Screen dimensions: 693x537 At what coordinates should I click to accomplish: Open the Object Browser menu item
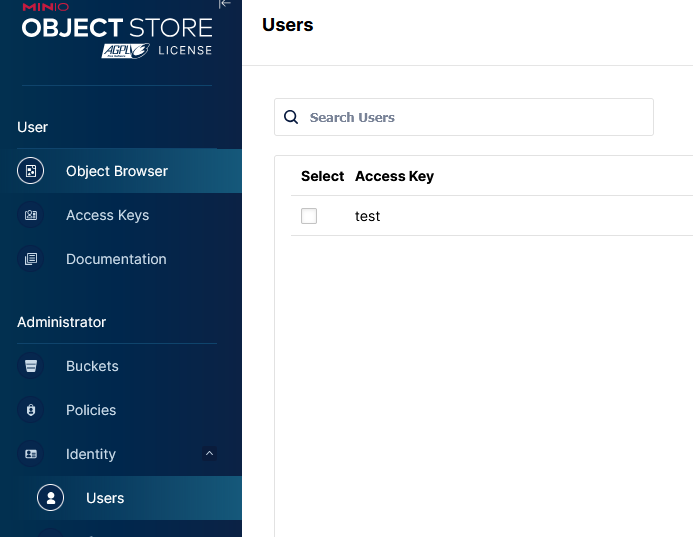[x=116, y=171]
